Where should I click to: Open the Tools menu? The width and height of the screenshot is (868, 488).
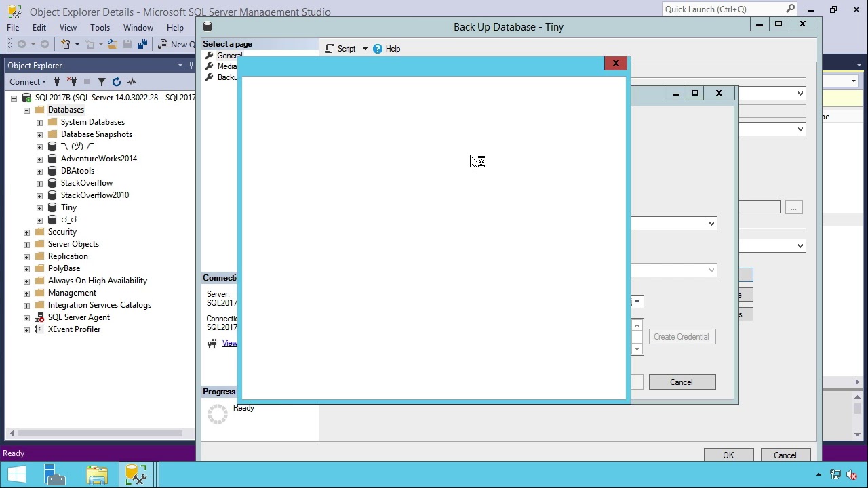[x=100, y=28]
